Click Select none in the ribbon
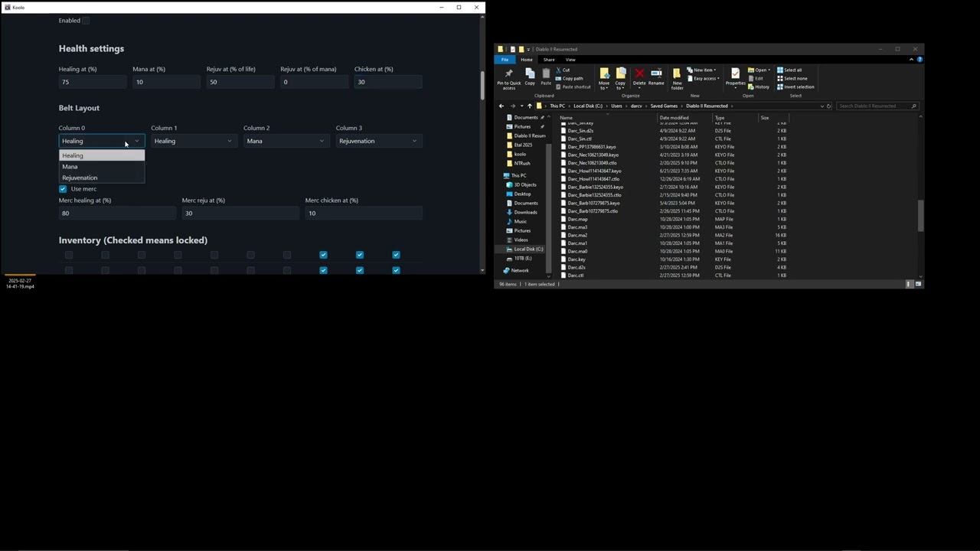This screenshot has height=551, width=980. point(792,78)
